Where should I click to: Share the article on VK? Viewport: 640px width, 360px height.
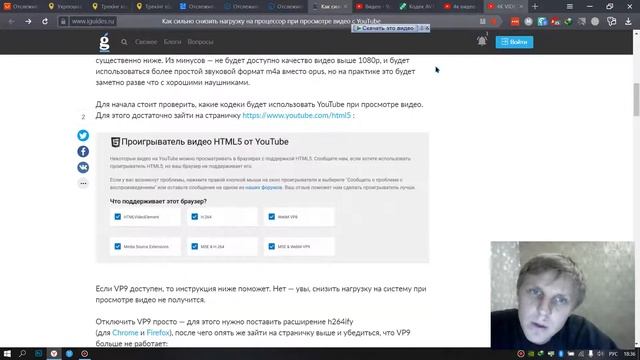click(x=83, y=167)
